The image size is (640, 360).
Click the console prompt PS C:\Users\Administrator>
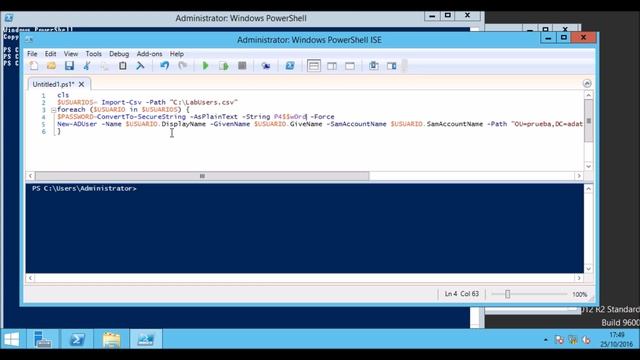tap(84, 189)
